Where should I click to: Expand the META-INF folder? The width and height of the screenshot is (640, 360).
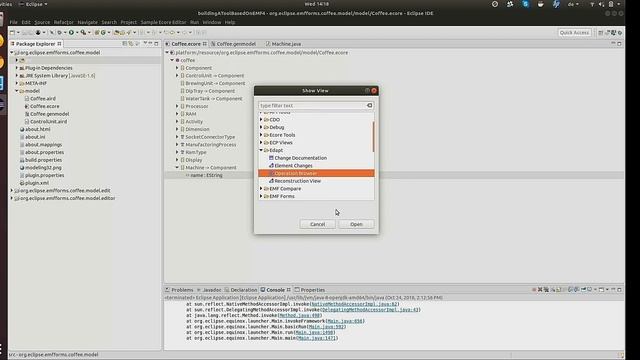tap(17, 83)
